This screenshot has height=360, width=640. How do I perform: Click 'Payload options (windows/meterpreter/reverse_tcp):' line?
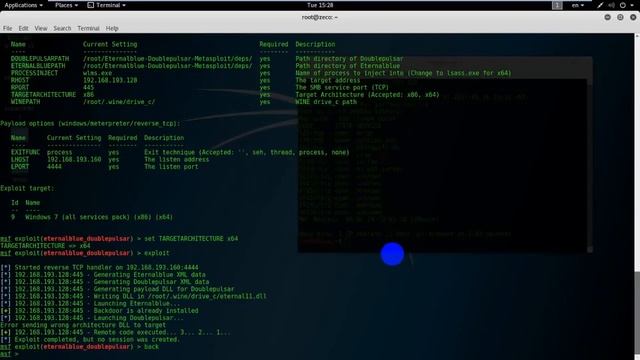click(90, 124)
